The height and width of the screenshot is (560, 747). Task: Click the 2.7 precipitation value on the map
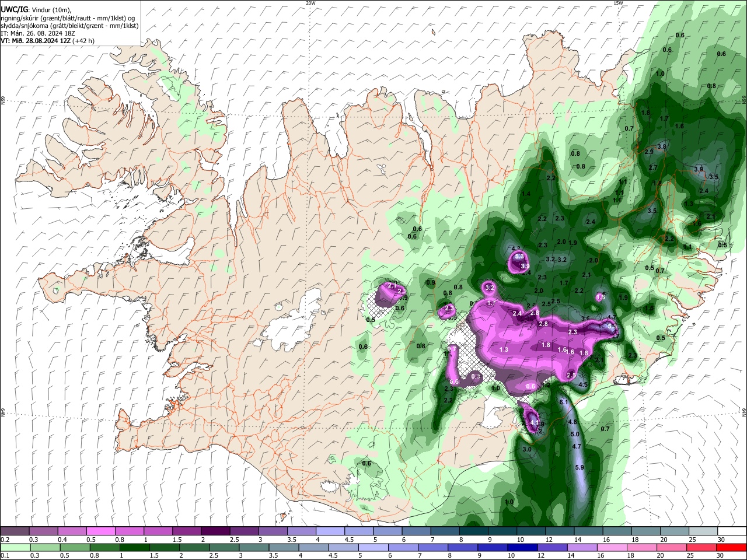(x=653, y=167)
